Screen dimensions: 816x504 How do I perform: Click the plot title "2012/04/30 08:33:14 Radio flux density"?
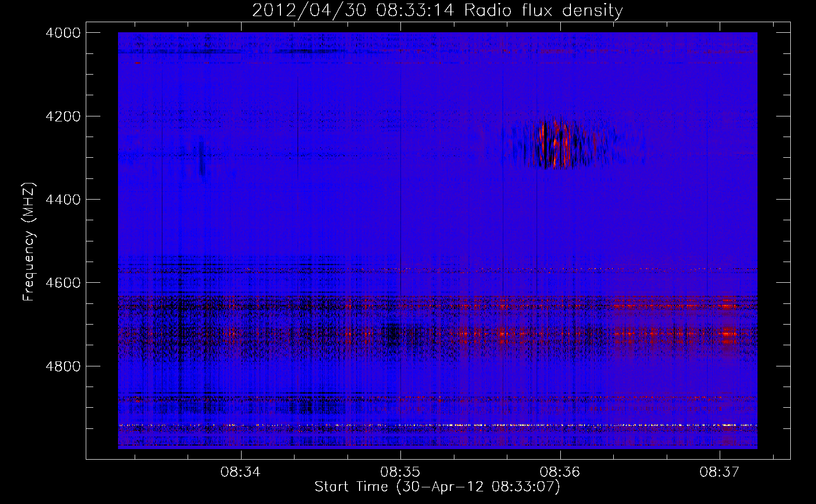(x=437, y=11)
